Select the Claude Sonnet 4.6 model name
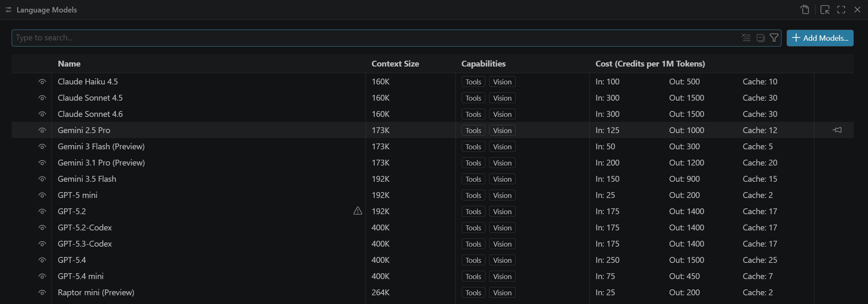This screenshot has height=304, width=868. coord(90,114)
